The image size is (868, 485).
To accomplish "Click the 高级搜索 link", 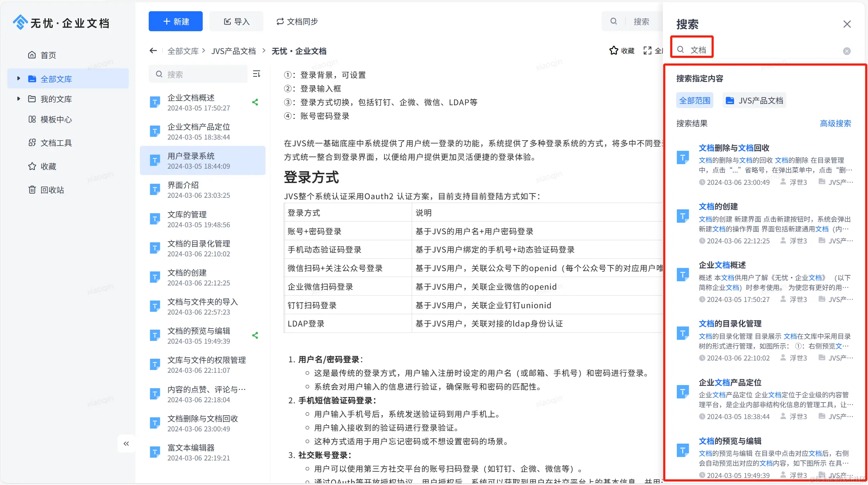I will pos(835,123).
